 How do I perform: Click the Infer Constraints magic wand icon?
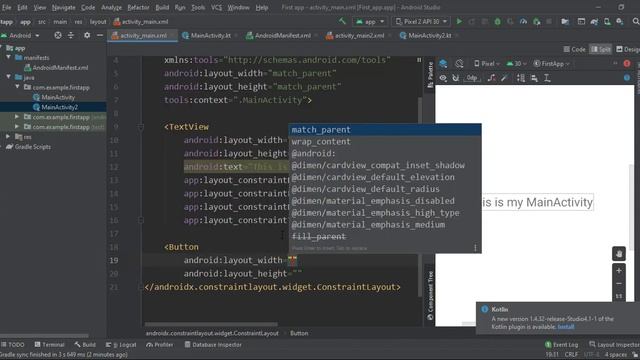pos(504,78)
